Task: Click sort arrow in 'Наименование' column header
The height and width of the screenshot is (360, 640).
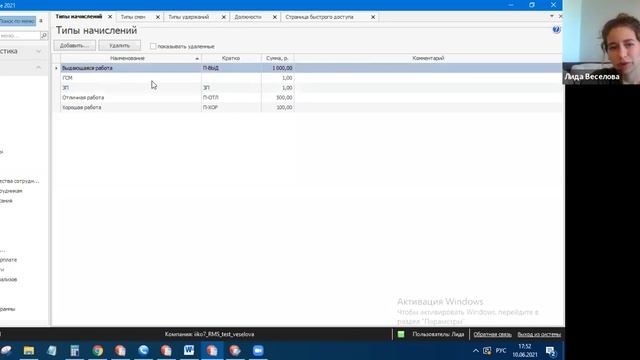Action: [x=197, y=59]
